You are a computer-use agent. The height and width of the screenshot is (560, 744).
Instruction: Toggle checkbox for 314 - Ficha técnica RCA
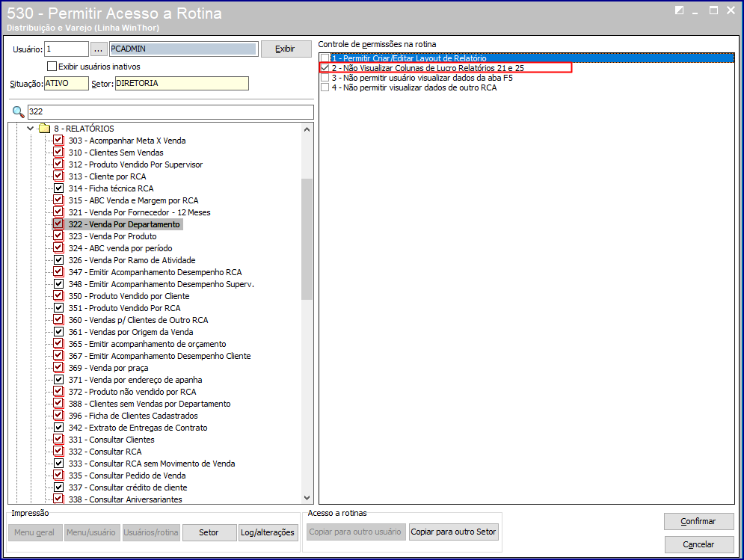(x=58, y=188)
